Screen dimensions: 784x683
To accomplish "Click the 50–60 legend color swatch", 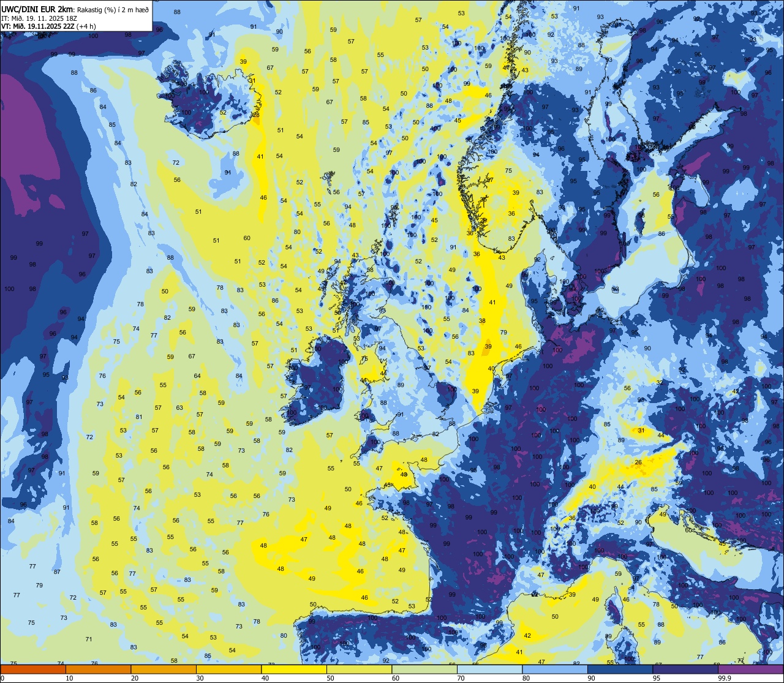I will pyautogui.click(x=359, y=669).
